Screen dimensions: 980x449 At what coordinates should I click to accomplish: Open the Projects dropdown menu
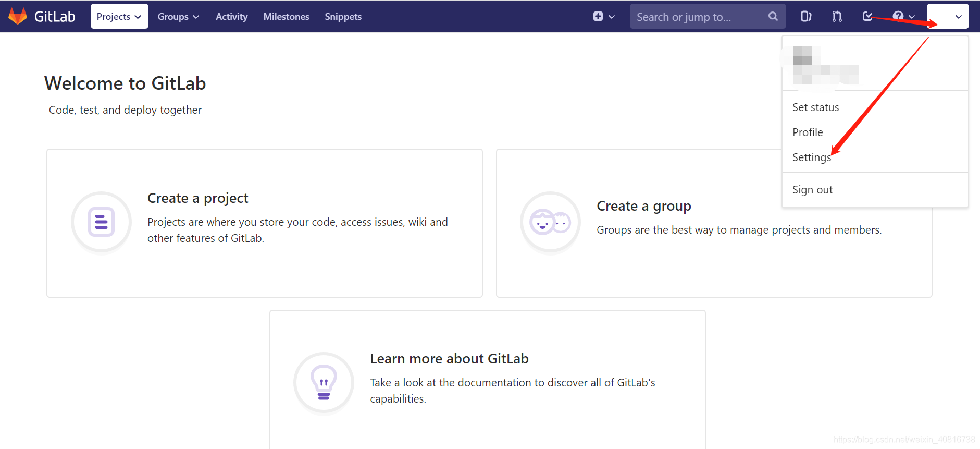pyautogui.click(x=119, y=16)
